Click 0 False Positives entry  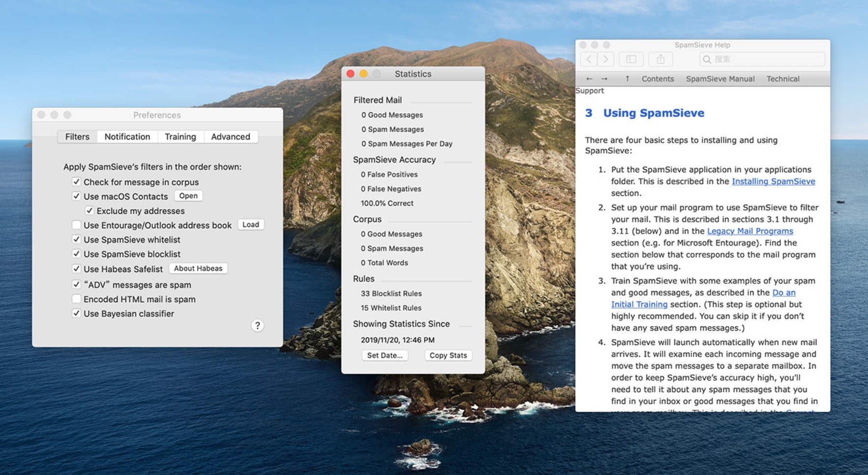point(389,174)
